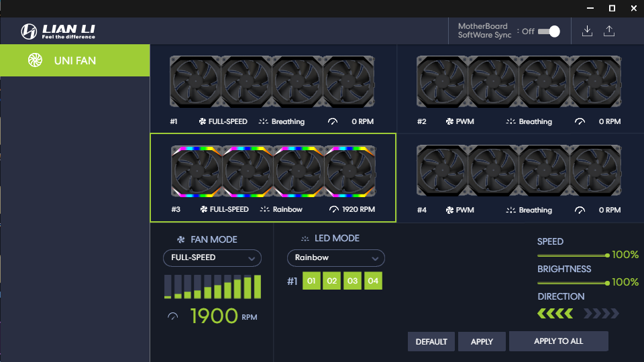Select fan group #1 thumbnail

point(272,82)
